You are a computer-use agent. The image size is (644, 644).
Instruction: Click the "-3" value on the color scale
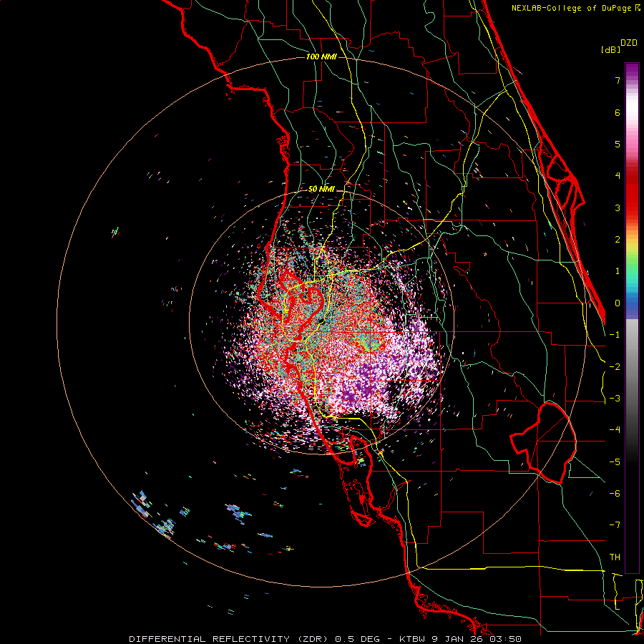click(x=615, y=399)
